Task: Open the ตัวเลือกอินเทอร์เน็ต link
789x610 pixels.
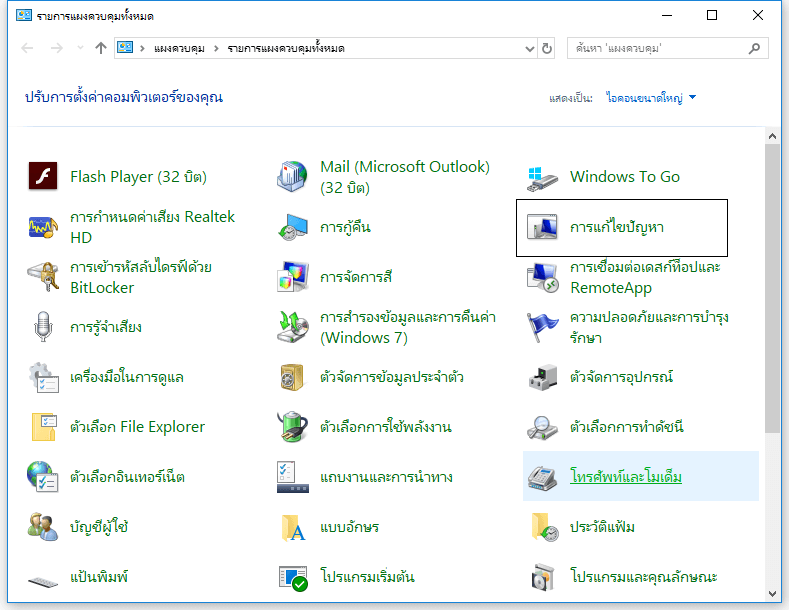Action: 127,476
